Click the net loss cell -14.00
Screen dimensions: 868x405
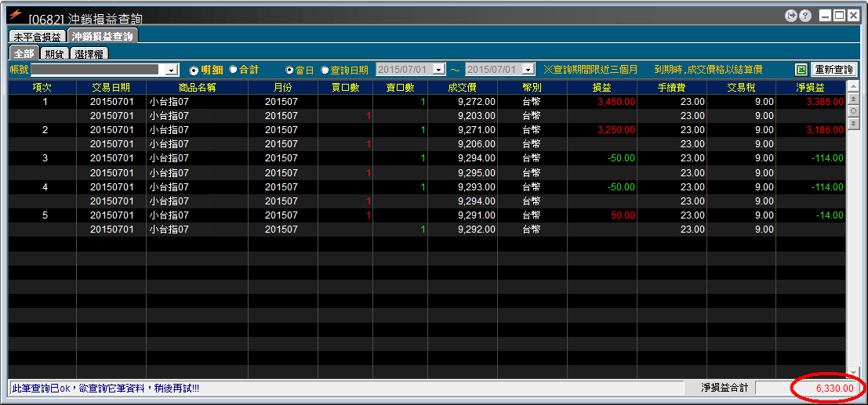click(811, 215)
